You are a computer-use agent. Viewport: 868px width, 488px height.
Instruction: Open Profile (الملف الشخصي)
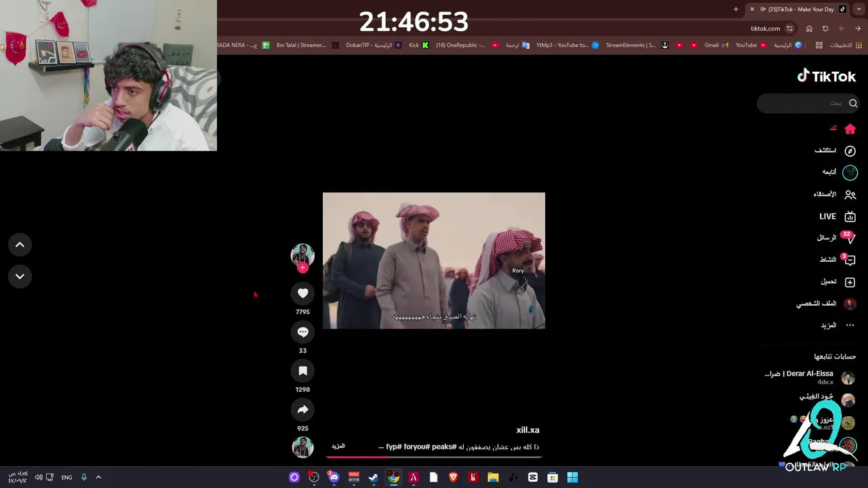point(826,304)
